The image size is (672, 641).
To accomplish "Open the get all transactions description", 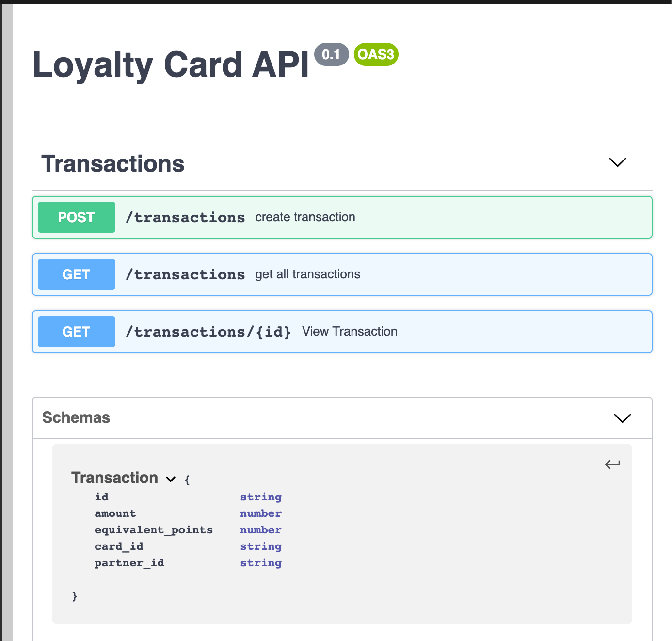I will pos(307,274).
